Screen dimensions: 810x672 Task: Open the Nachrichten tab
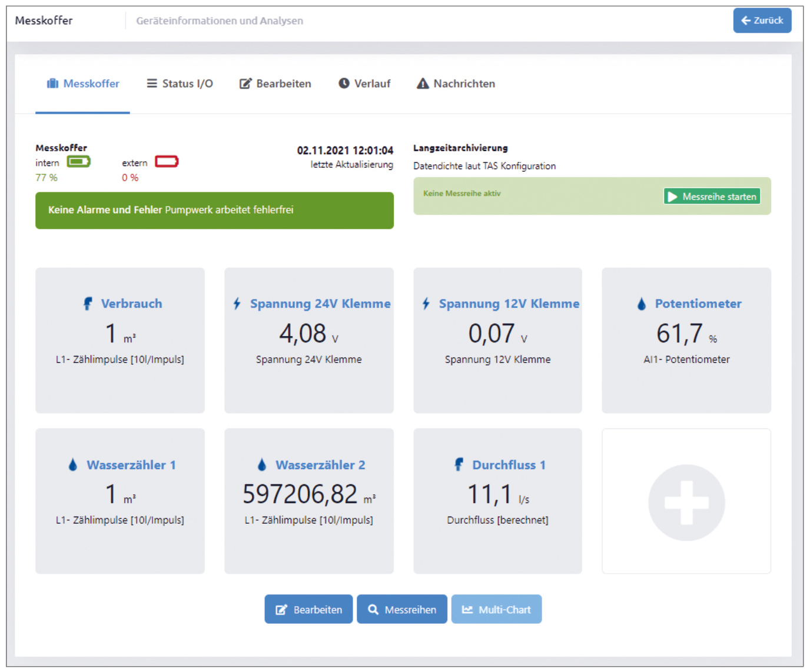tap(456, 84)
